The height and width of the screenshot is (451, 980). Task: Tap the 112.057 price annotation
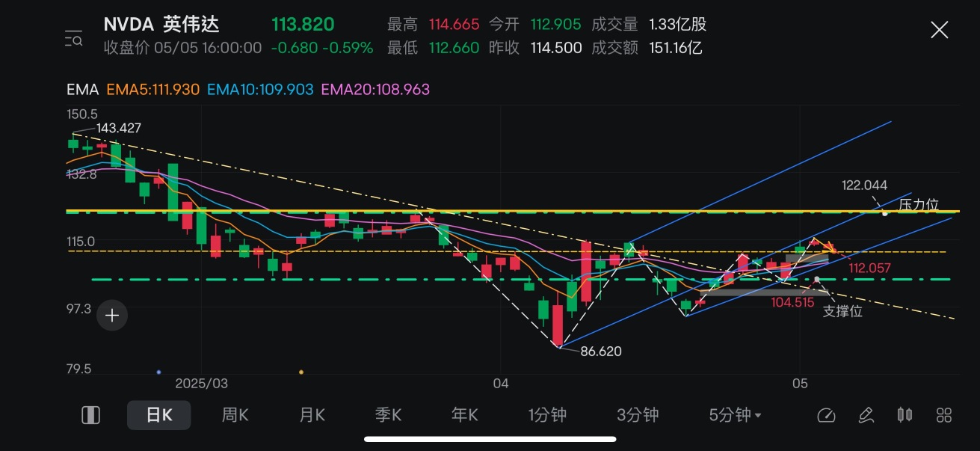click(x=871, y=268)
